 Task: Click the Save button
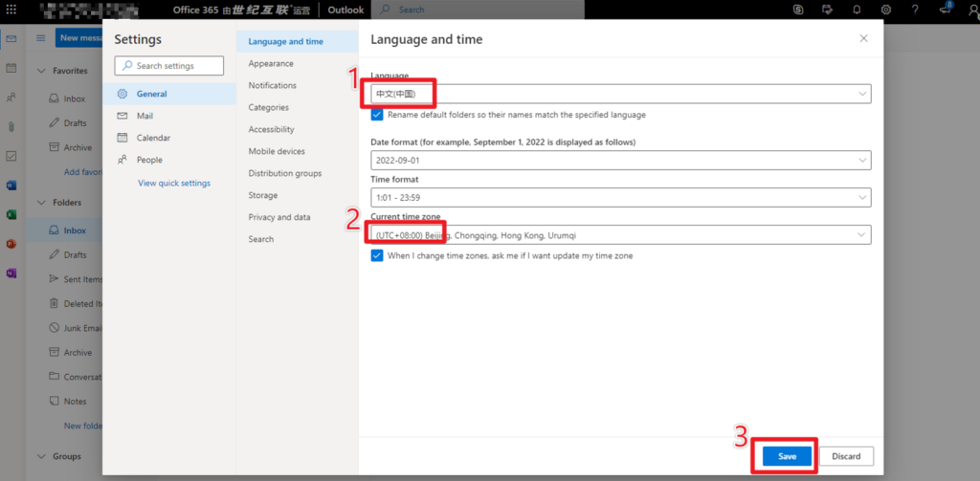(x=787, y=456)
